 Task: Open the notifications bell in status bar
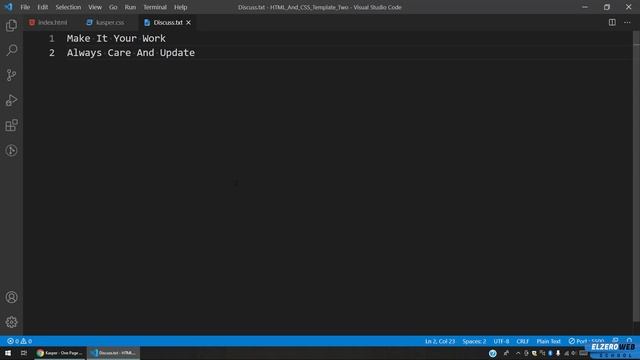[x=629, y=341]
